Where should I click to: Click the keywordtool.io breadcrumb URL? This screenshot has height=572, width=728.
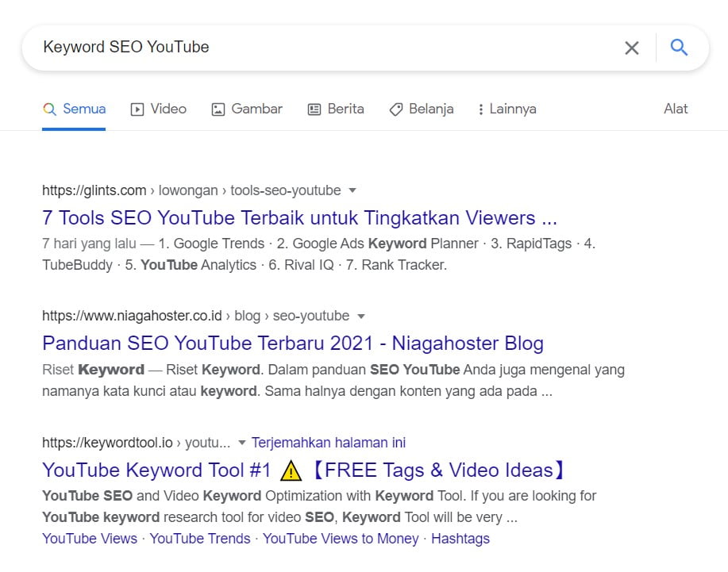[137, 443]
